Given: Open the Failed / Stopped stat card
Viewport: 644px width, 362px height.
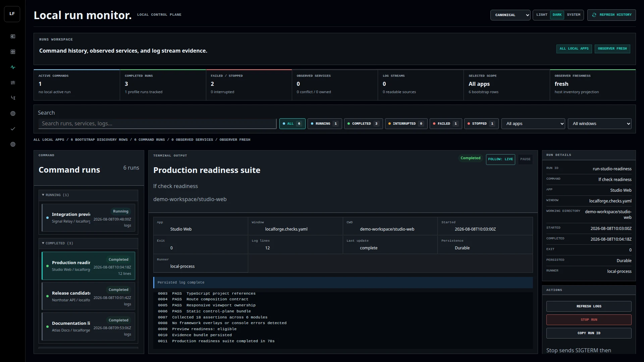Looking at the screenshot, I should point(249,85).
